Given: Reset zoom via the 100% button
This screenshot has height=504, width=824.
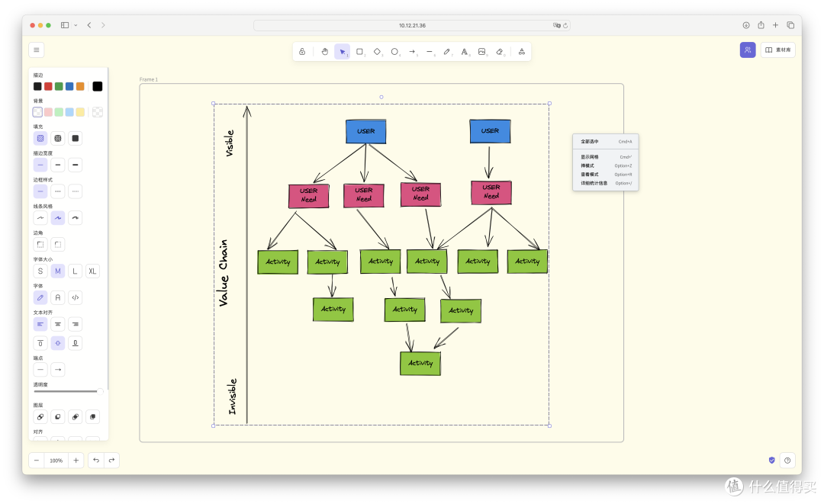Looking at the screenshot, I should 56,461.
